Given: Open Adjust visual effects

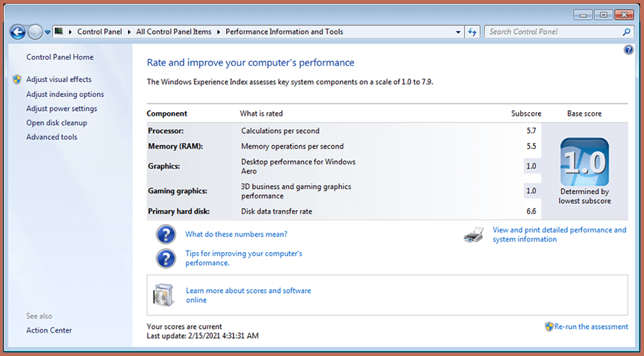Looking at the screenshot, I should (59, 80).
